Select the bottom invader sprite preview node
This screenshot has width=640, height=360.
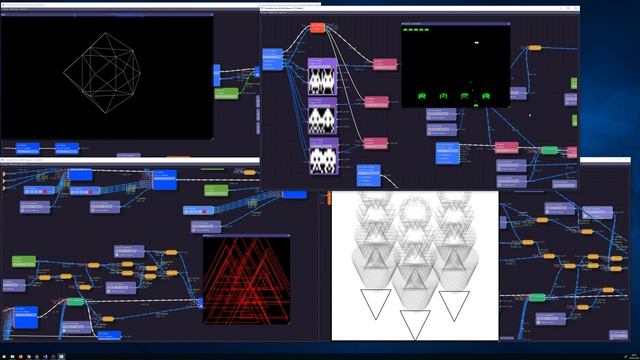click(324, 156)
